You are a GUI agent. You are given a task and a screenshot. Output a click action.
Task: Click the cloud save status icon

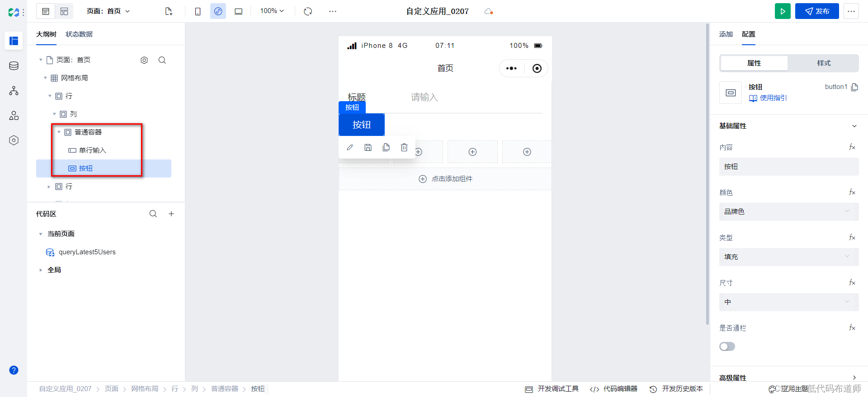coord(488,11)
